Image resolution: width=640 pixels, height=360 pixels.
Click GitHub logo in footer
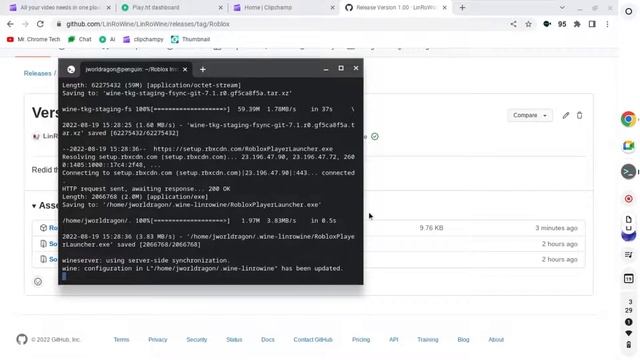pyautogui.click(x=22, y=339)
